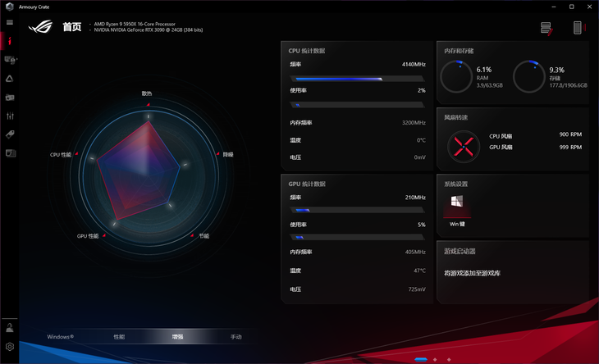Open the sliders tuning icon in sidebar
This screenshot has height=364, width=599.
coord(10,116)
